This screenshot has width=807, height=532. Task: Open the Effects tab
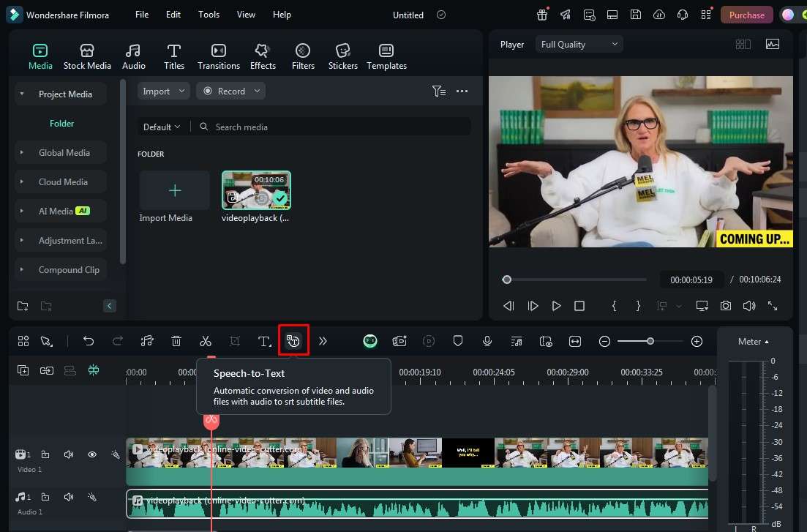tap(263, 56)
